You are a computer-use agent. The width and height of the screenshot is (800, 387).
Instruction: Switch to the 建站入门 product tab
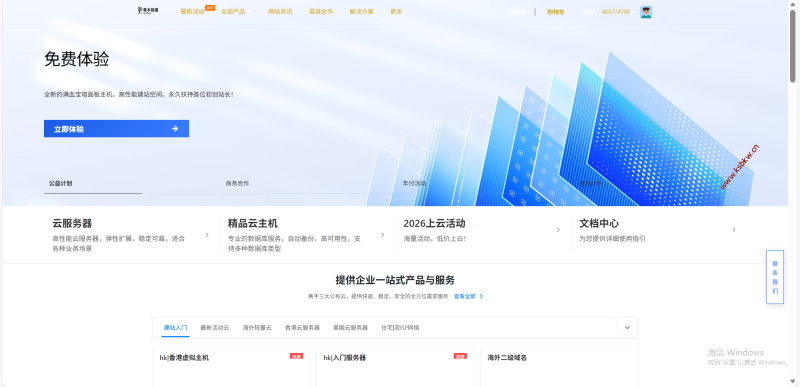(x=176, y=327)
